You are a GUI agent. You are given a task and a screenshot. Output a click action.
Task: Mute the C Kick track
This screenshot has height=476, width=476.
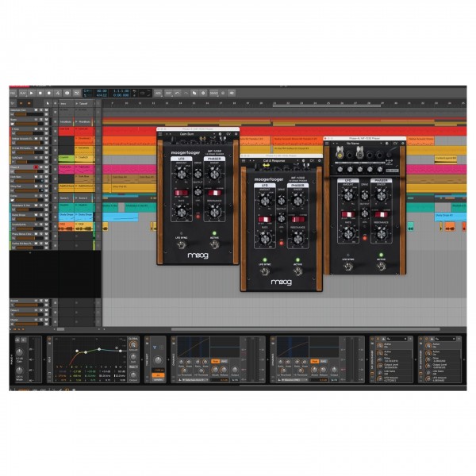(46, 129)
